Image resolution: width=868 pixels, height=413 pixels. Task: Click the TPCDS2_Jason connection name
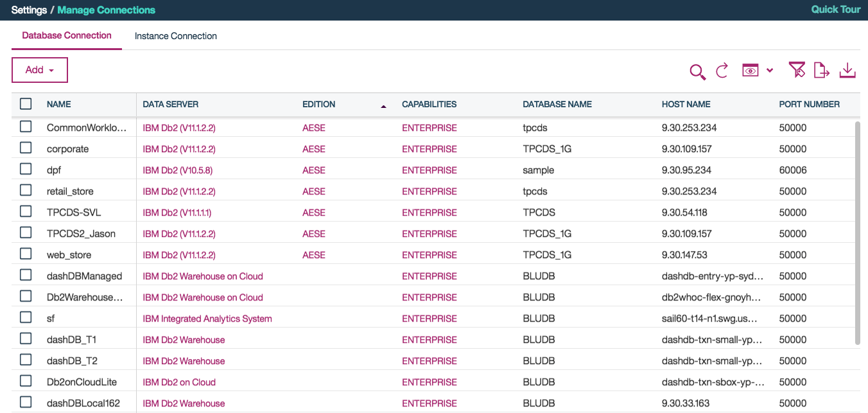click(82, 234)
